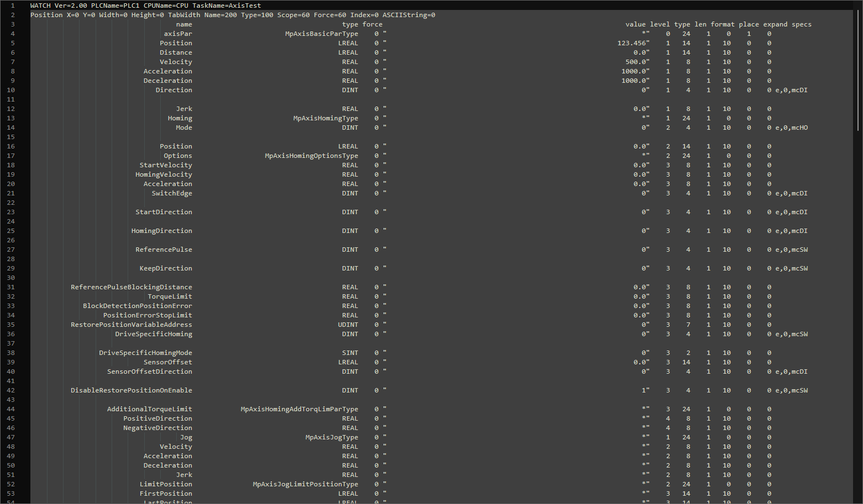Image resolution: width=863 pixels, height=504 pixels.
Task: Place cursor on 'TaskName=AxisTest'
Action: [x=227, y=6]
